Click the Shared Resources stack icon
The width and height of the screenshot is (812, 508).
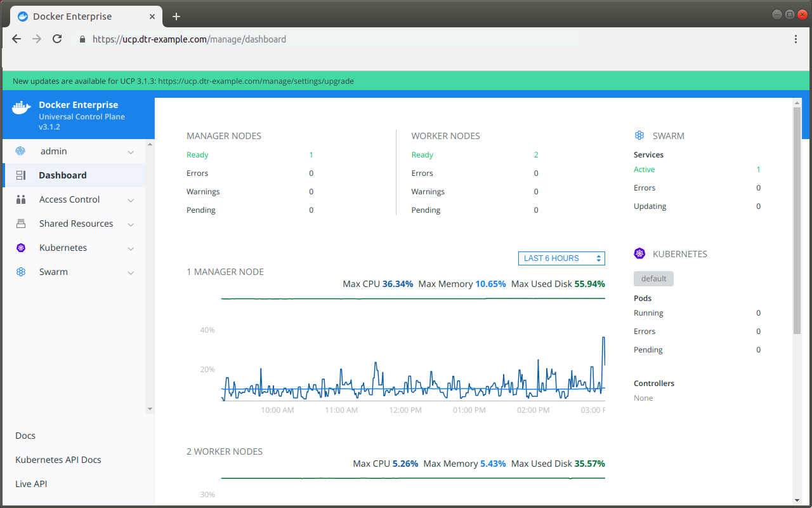pos(21,224)
